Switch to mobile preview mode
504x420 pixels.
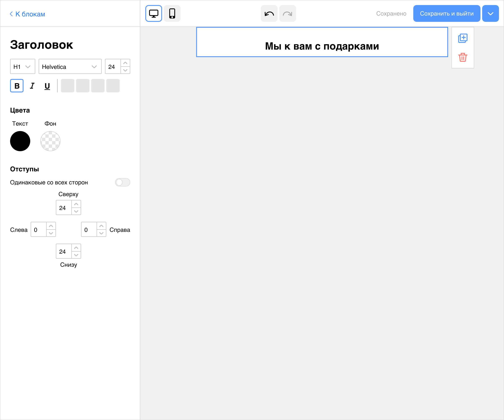[x=172, y=13]
